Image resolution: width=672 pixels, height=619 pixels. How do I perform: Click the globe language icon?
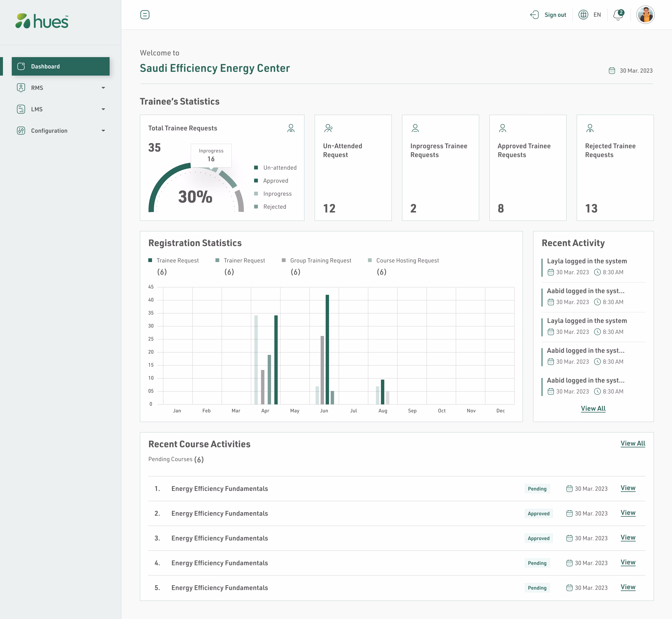pos(583,15)
